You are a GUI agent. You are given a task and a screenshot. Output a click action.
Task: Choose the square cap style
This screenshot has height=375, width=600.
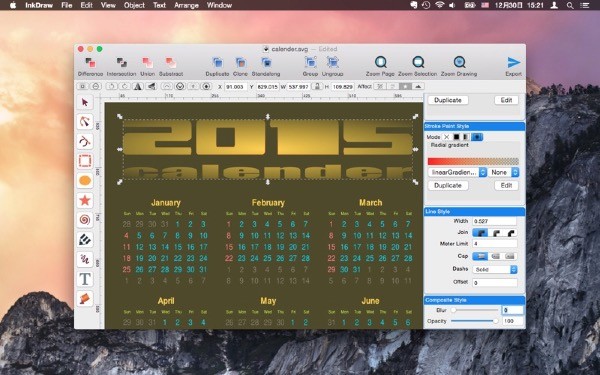[510, 256]
